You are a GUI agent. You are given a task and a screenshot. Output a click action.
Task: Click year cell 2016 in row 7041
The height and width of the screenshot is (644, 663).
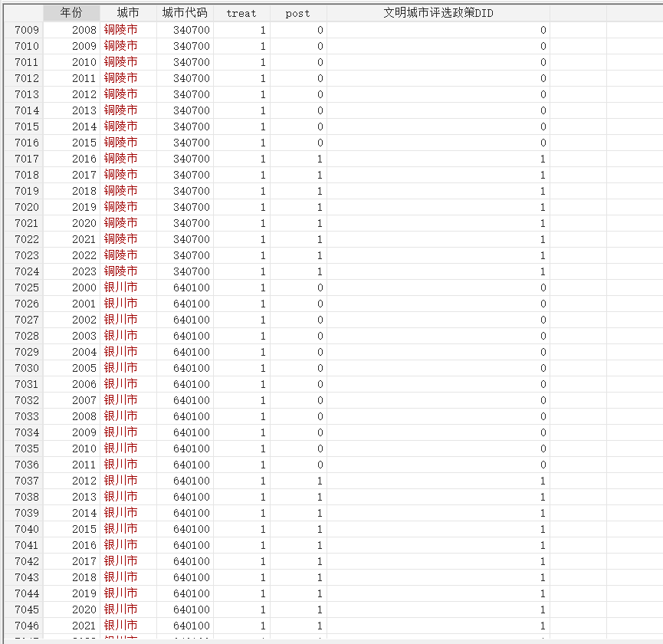[x=71, y=545]
